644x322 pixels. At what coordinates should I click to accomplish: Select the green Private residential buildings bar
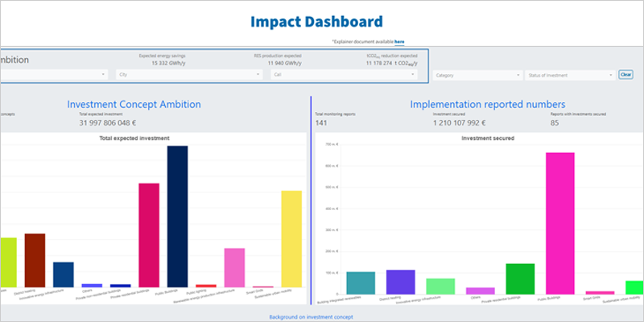click(520, 279)
